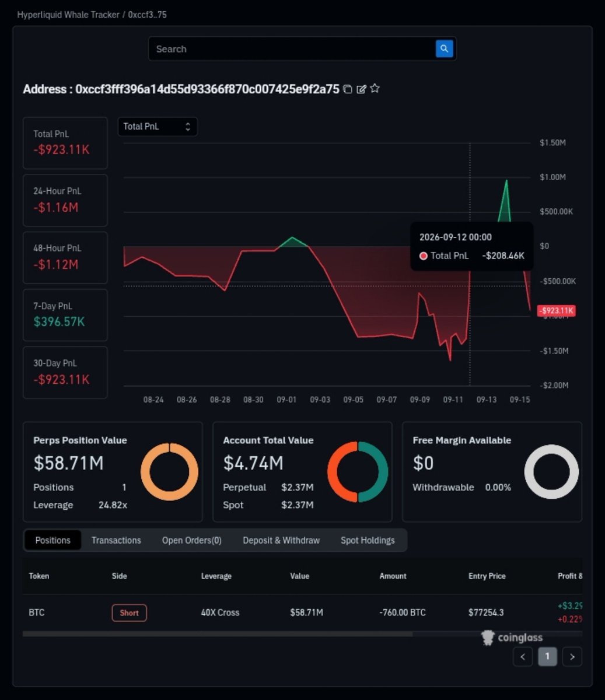605x700 pixels.
Task: Select the 24-Hour PnL stat card
Action: tap(65, 200)
